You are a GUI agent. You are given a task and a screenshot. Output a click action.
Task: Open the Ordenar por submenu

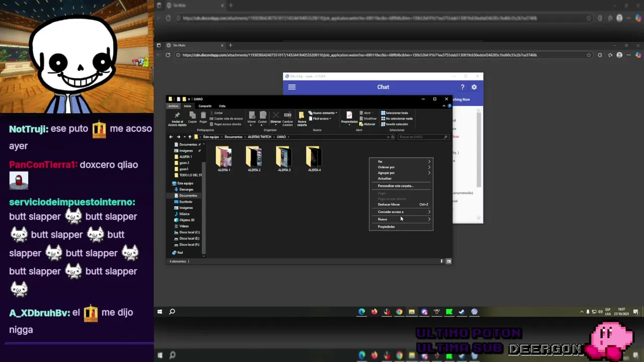click(401, 167)
